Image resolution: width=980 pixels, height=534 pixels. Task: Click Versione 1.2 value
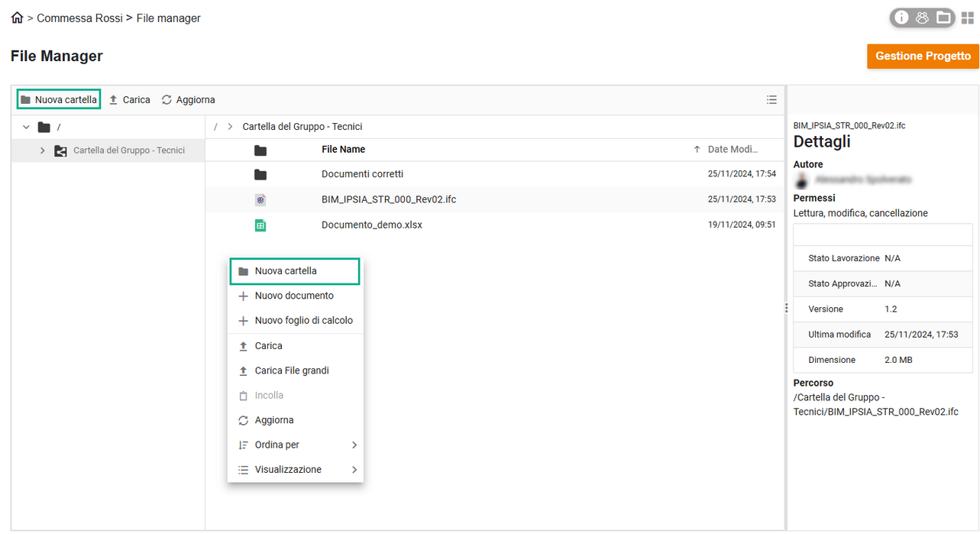891,309
